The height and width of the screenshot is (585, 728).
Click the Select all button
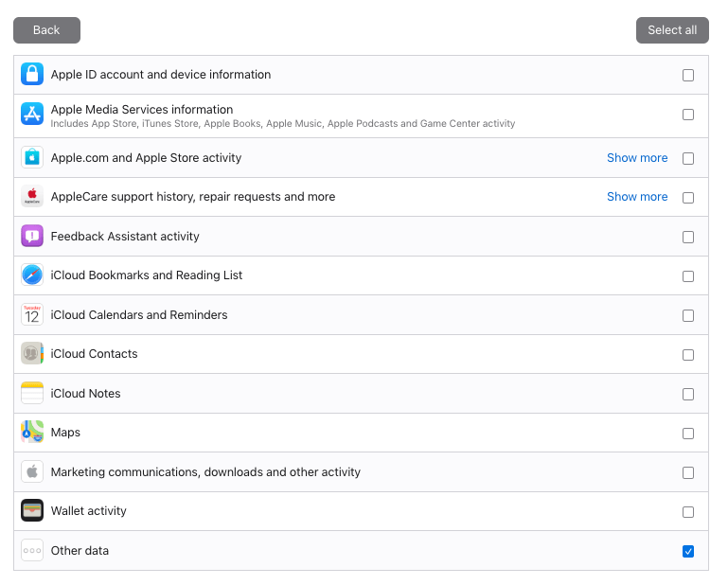pyautogui.click(x=672, y=30)
